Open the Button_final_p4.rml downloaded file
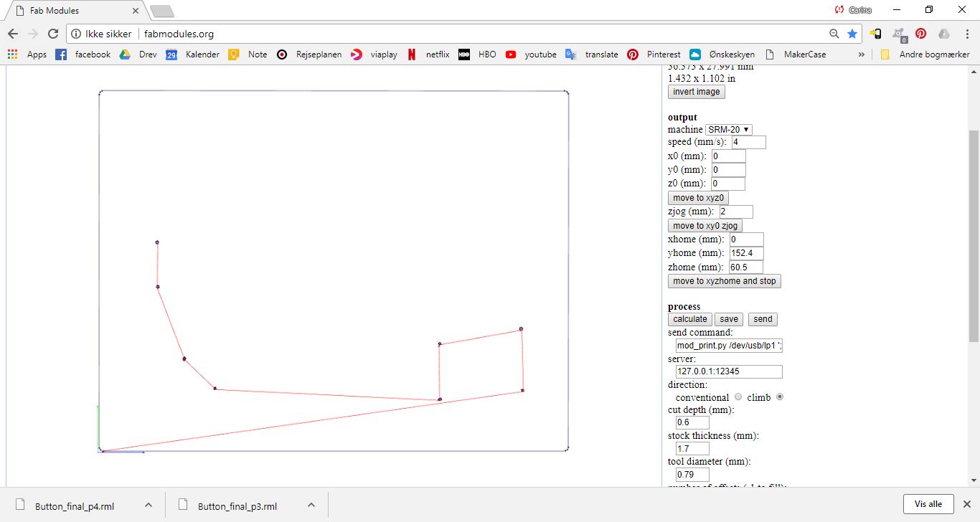 tap(74, 506)
